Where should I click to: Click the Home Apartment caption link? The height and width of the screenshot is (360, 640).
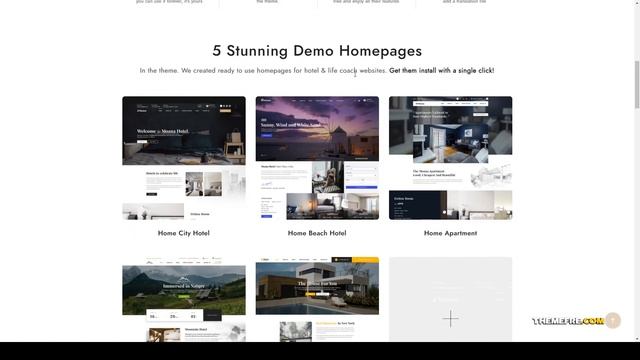[450, 233]
